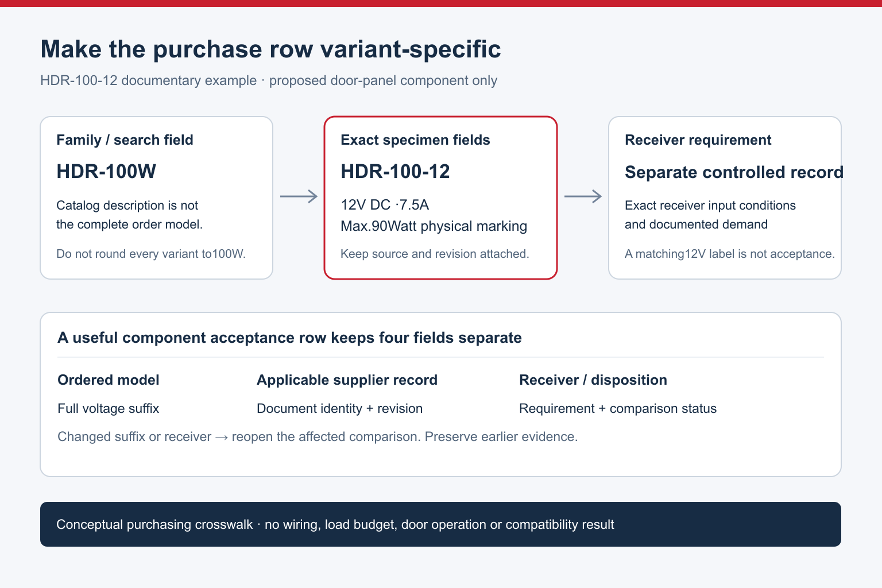Click "A useful component acceptance row keeps four fields separate"

point(289,338)
